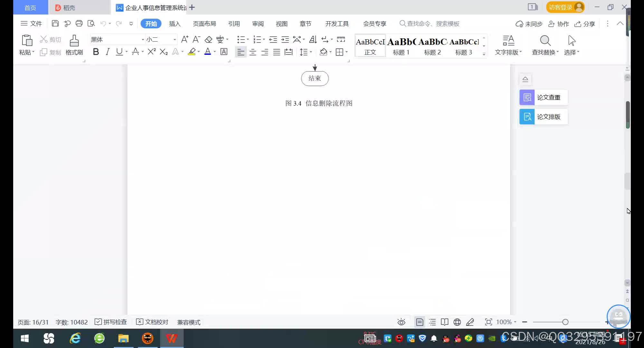Viewport: 644px width, 348px height.
Task: Open the 文件 menu
Action: (x=31, y=24)
